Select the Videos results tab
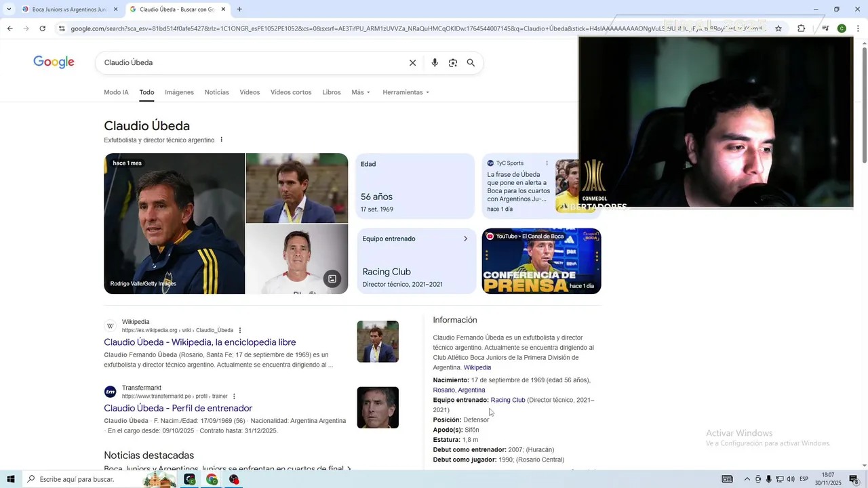Image resolution: width=868 pixels, height=488 pixels. pyautogui.click(x=250, y=92)
